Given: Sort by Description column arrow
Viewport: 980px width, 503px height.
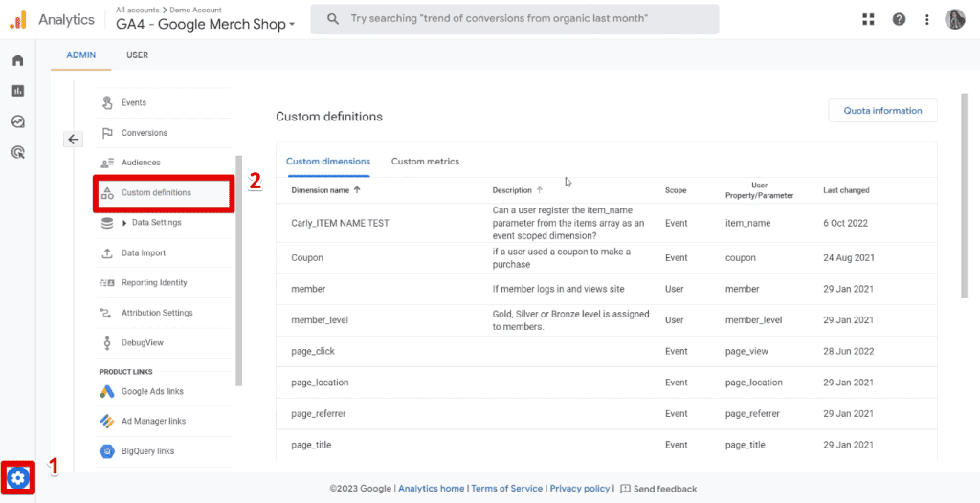Looking at the screenshot, I should (x=540, y=190).
